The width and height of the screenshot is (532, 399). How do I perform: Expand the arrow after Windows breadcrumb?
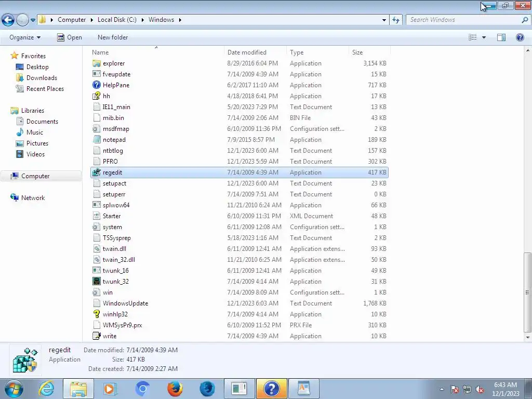pyautogui.click(x=180, y=20)
